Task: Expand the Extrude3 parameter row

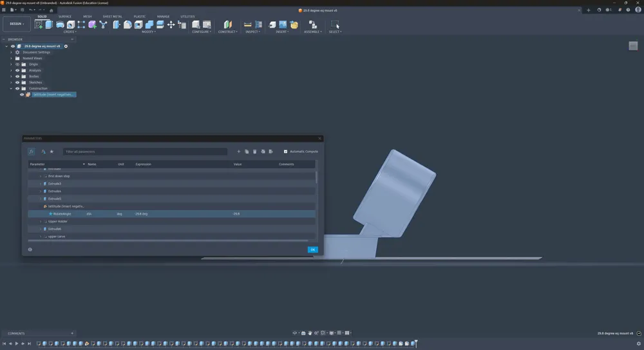Action: click(x=41, y=184)
